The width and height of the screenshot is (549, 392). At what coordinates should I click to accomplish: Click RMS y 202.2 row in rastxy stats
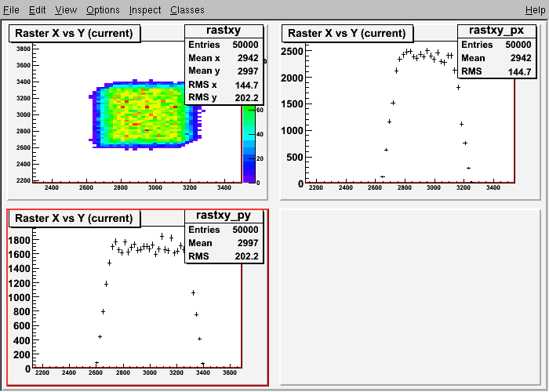point(224,98)
